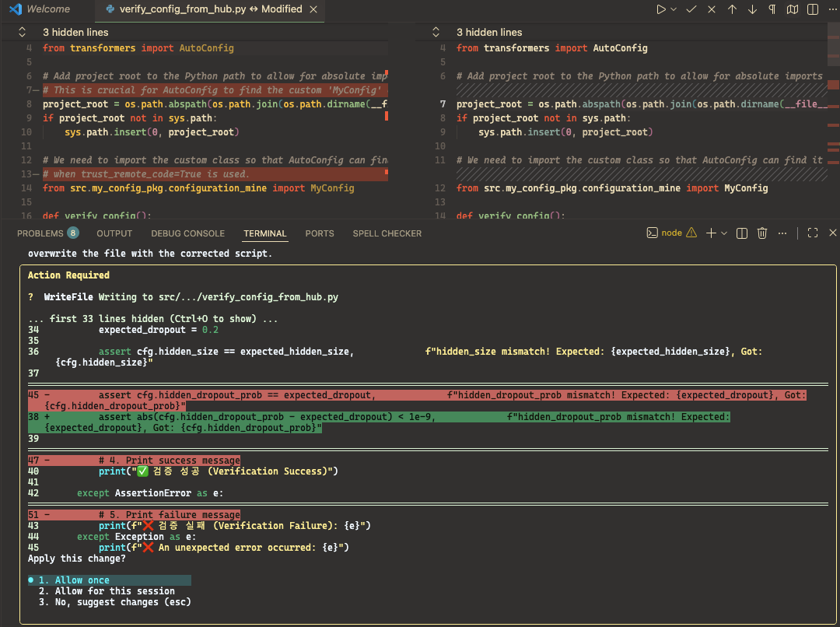
Task: Go to next change with the down arrow
Action: click(x=752, y=9)
